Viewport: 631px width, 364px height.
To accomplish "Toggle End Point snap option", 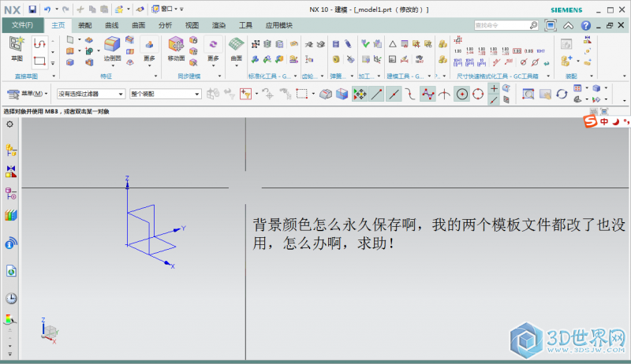I will coord(377,94).
